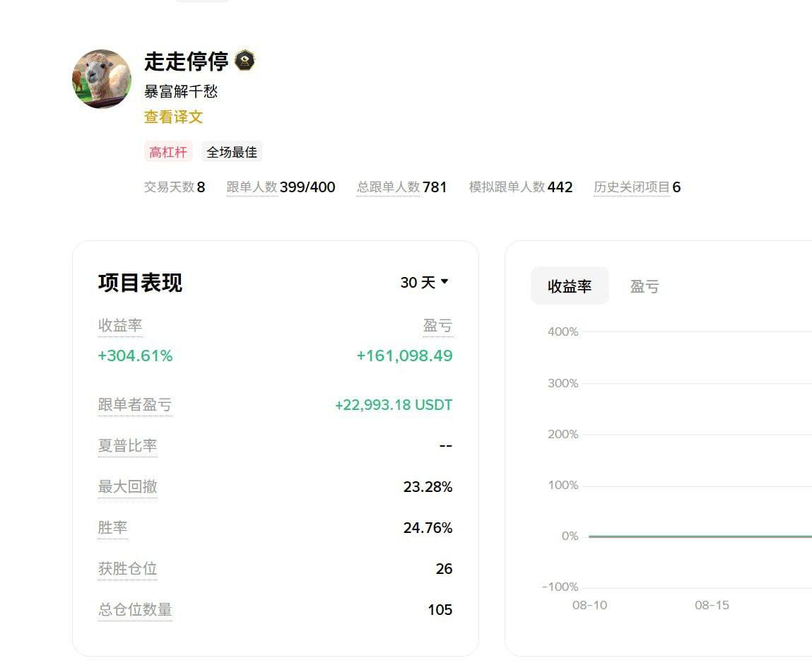812x663 pixels.
Task: Switch to the 盈亏 chart tab
Action: (x=644, y=286)
